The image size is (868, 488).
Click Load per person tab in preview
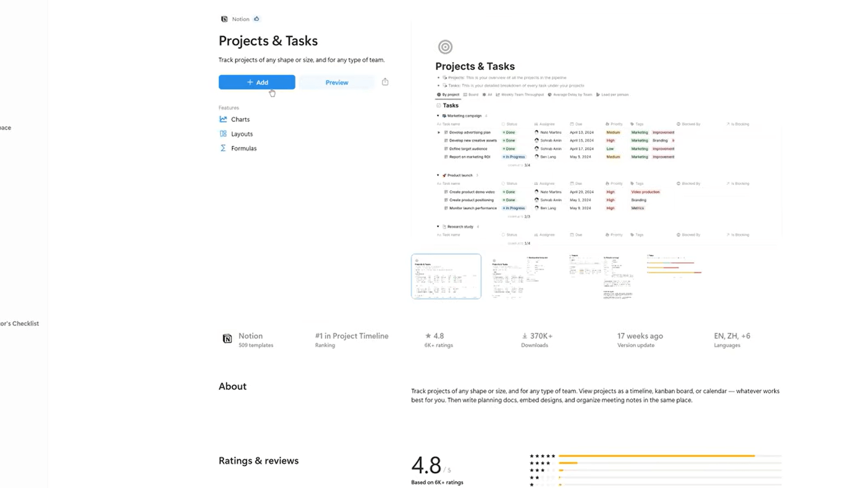(613, 95)
